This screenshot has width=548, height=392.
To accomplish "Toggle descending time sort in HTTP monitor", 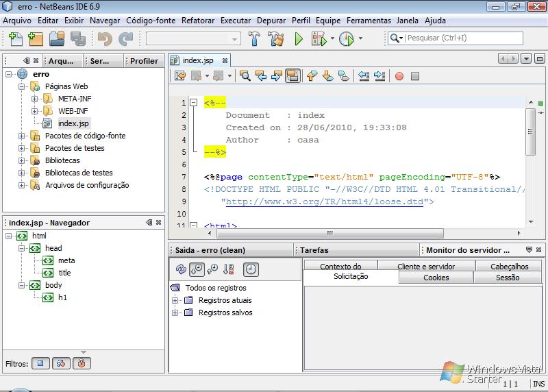I will (197, 269).
